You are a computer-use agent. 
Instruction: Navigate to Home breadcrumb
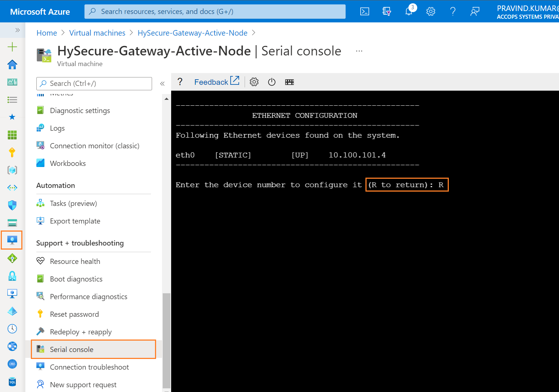point(47,33)
